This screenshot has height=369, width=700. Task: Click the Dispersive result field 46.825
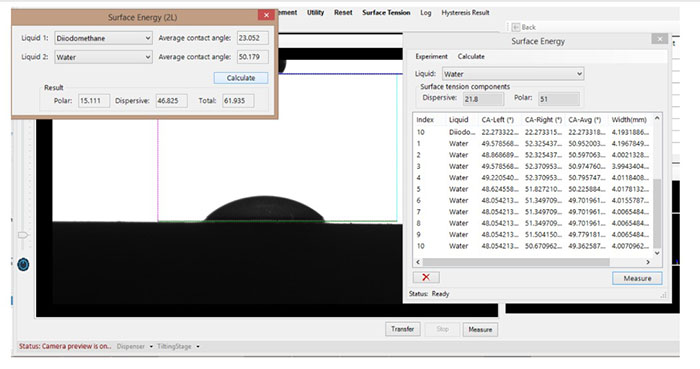[x=171, y=100]
